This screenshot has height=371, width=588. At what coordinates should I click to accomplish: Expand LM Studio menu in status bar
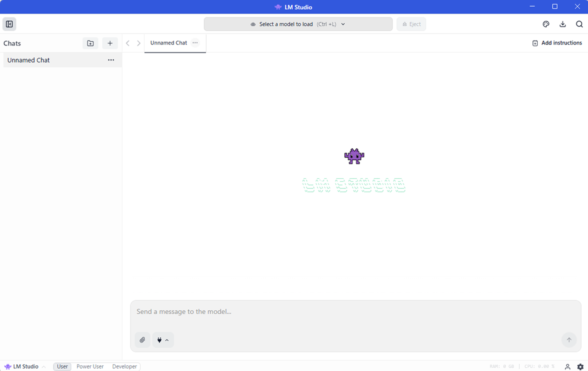(x=25, y=367)
